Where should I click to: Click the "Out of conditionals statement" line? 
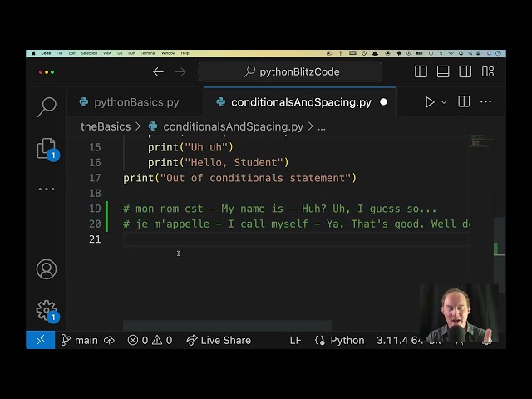click(240, 178)
